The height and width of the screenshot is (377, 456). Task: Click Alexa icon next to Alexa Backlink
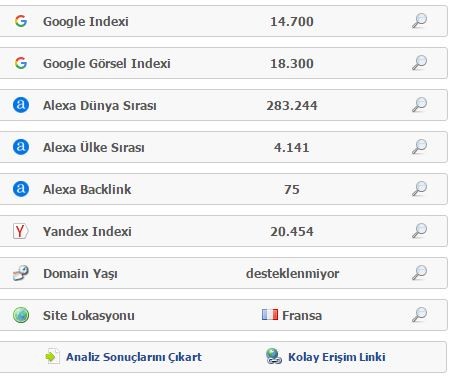click(21, 189)
